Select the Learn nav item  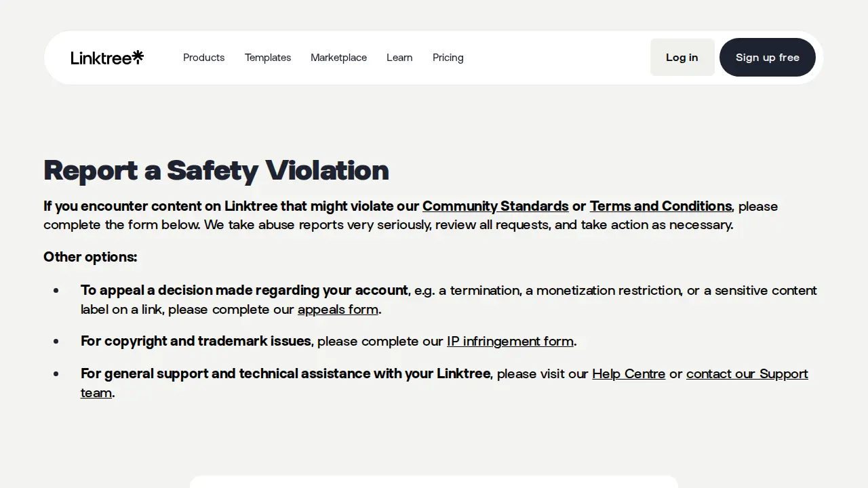click(x=399, y=58)
